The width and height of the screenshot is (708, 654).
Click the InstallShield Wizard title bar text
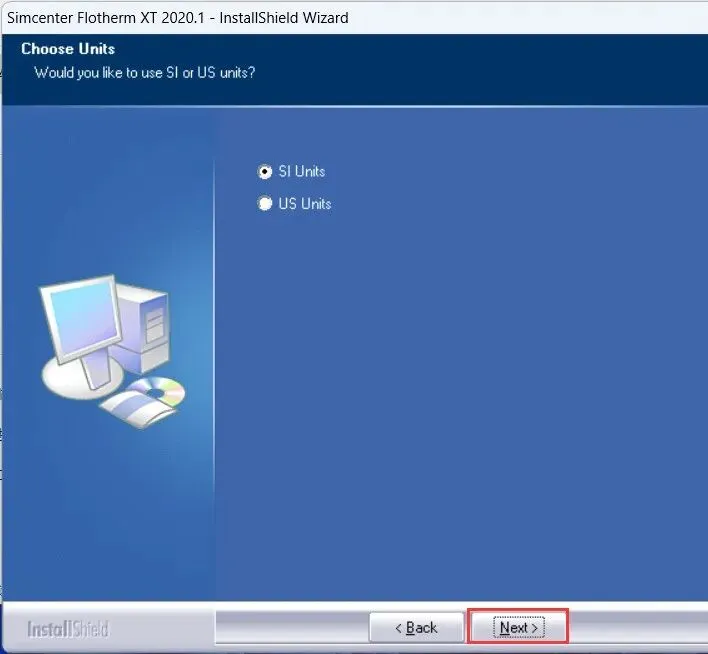click(x=177, y=18)
